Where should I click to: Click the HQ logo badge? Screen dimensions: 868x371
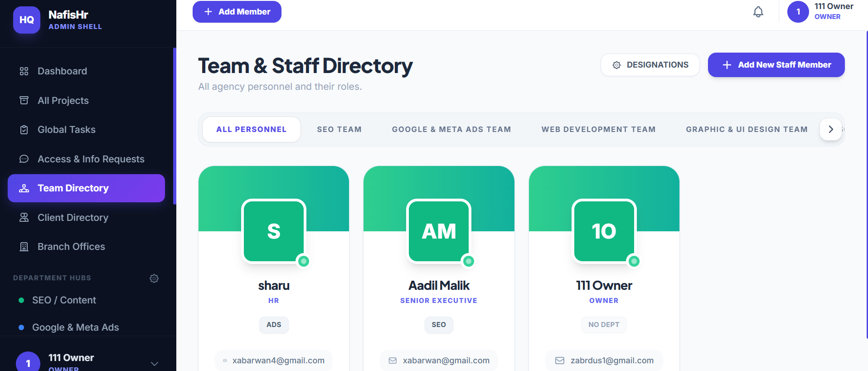(27, 20)
